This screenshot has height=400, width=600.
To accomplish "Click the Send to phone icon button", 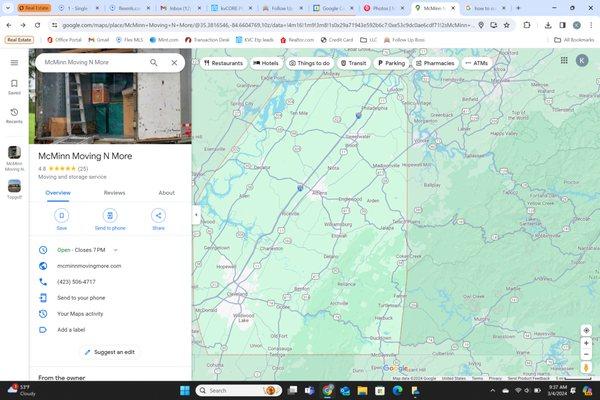I will coord(110,215).
